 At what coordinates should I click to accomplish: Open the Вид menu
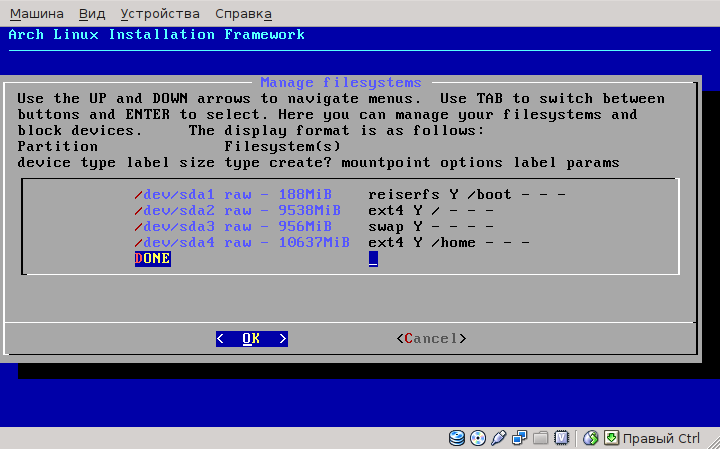click(92, 14)
